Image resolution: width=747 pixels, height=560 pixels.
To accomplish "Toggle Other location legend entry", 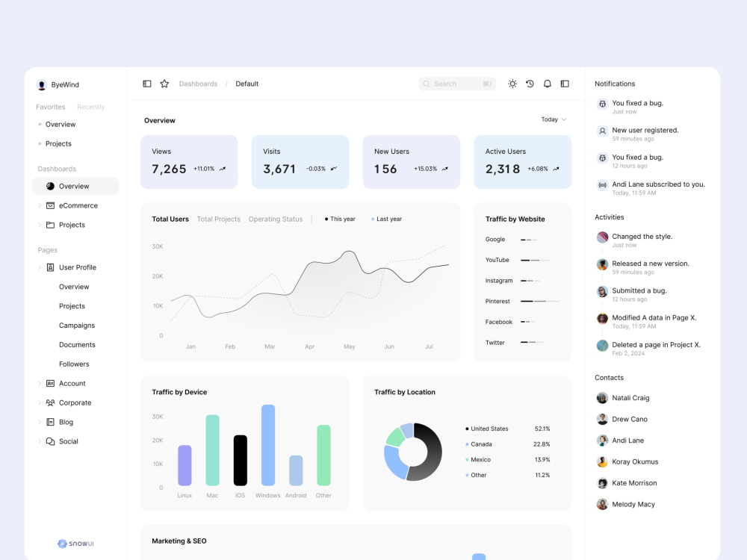I will click(476, 475).
